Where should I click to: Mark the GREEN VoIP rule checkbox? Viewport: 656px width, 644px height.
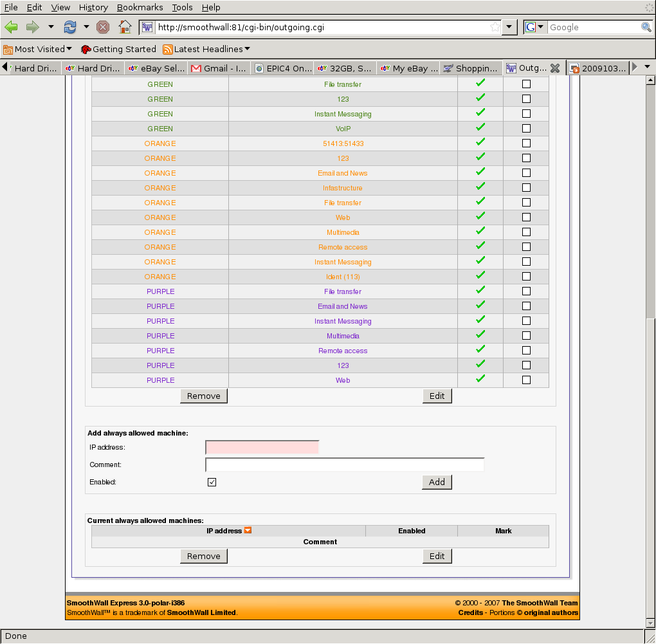[526, 128]
